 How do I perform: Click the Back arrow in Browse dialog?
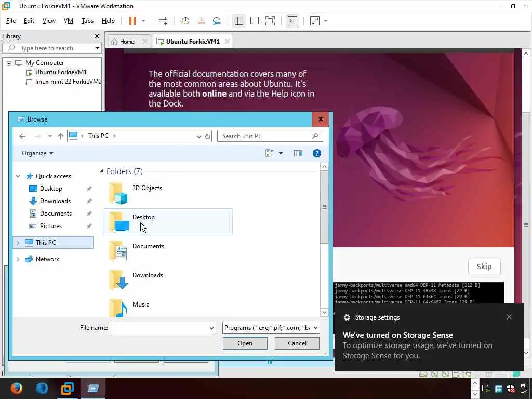coord(22,136)
